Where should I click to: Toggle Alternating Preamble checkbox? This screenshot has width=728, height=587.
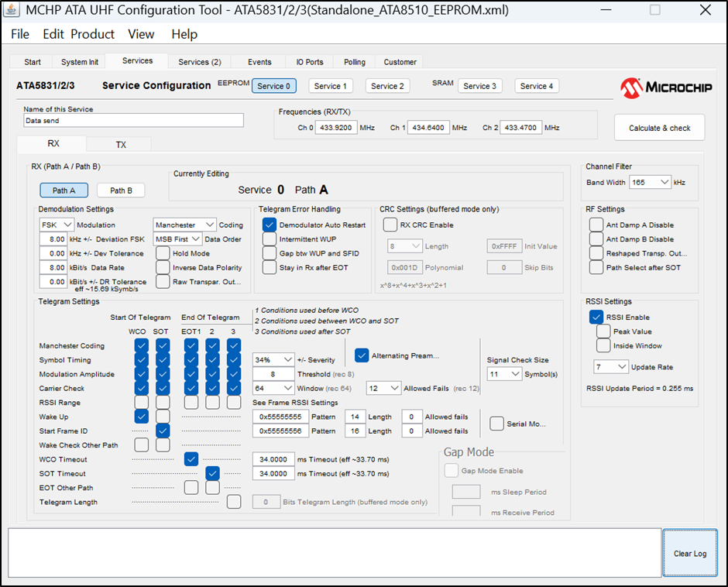[362, 355]
